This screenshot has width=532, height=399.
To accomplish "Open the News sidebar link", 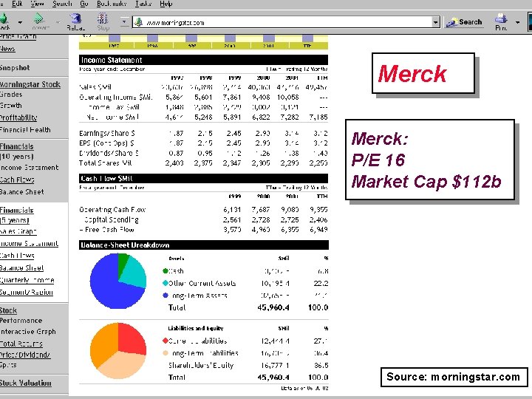I will point(7,49).
